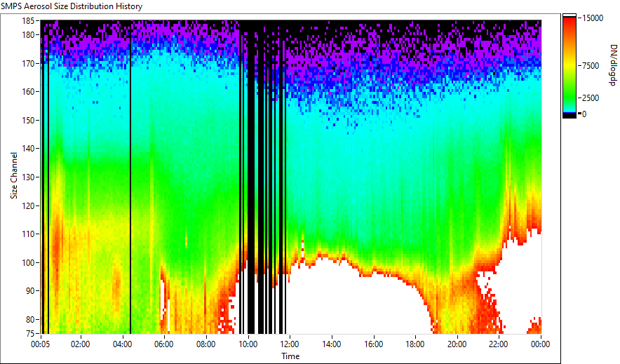Click the 08:00 time axis tick
620x364 pixels.
coord(206,344)
